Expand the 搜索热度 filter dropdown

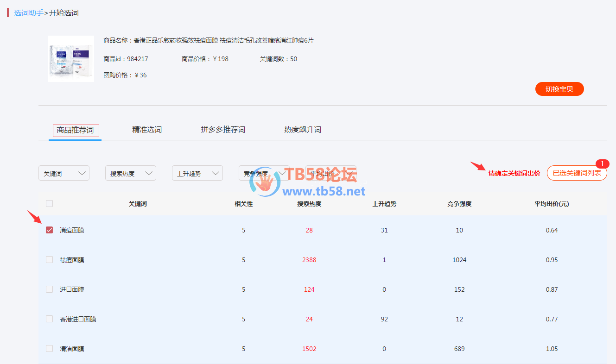[x=131, y=173]
